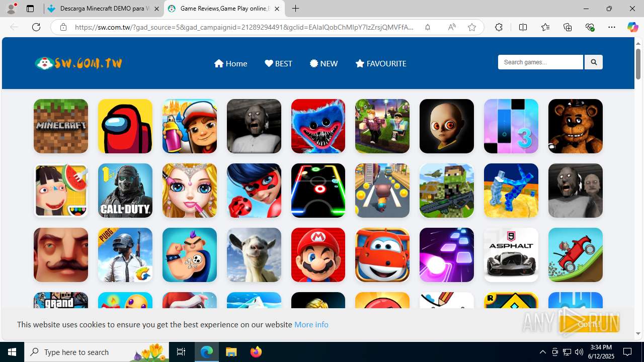Open the Granny and Grandpa game icon

click(x=576, y=191)
